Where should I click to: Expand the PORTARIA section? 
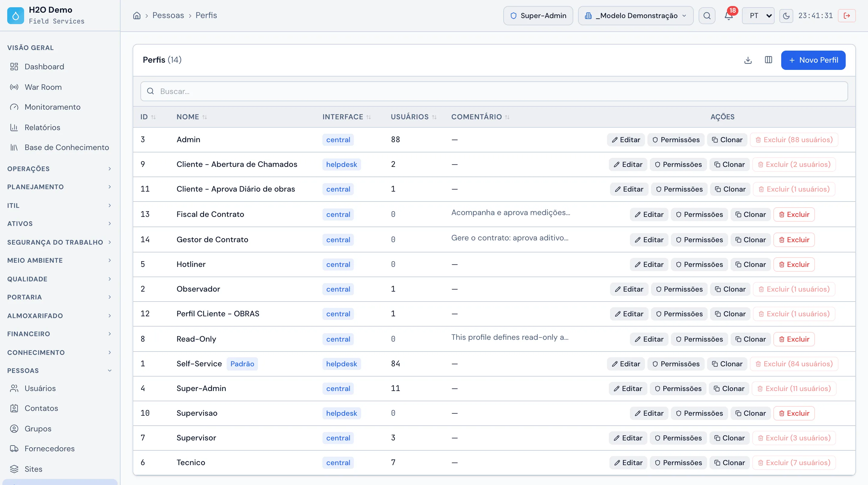60,297
